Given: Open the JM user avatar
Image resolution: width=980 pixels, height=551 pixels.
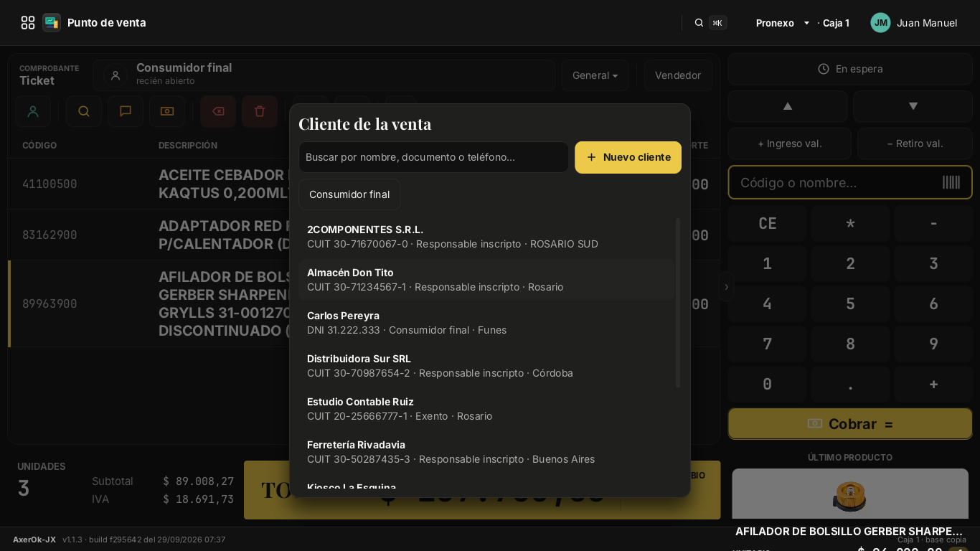Looking at the screenshot, I should [880, 23].
